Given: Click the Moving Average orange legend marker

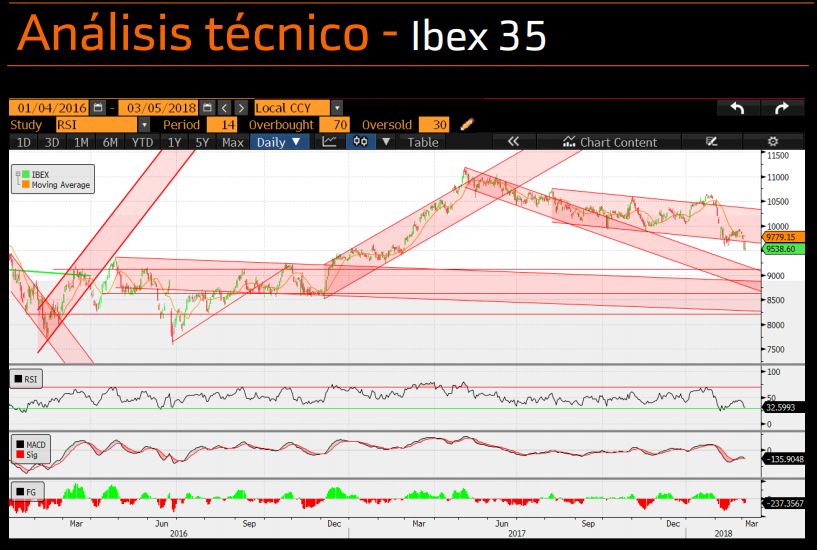Looking at the screenshot, I should [26, 184].
